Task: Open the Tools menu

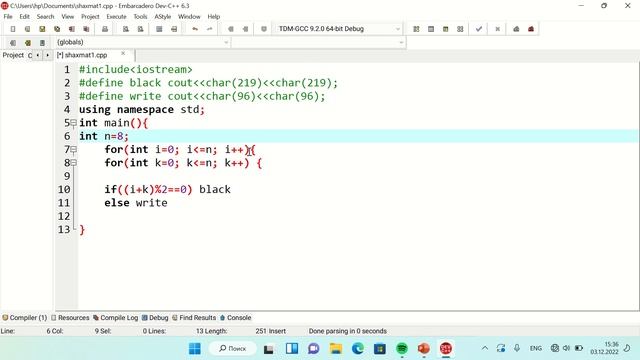Action: [x=140, y=17]
